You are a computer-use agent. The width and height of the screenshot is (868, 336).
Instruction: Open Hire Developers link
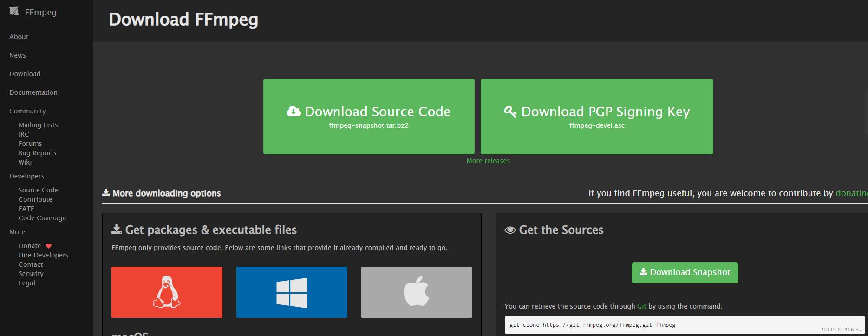(43, 255)
